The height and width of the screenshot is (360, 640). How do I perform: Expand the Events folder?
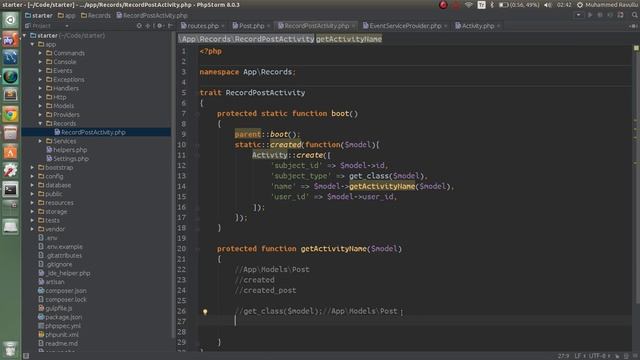[40, 71]
